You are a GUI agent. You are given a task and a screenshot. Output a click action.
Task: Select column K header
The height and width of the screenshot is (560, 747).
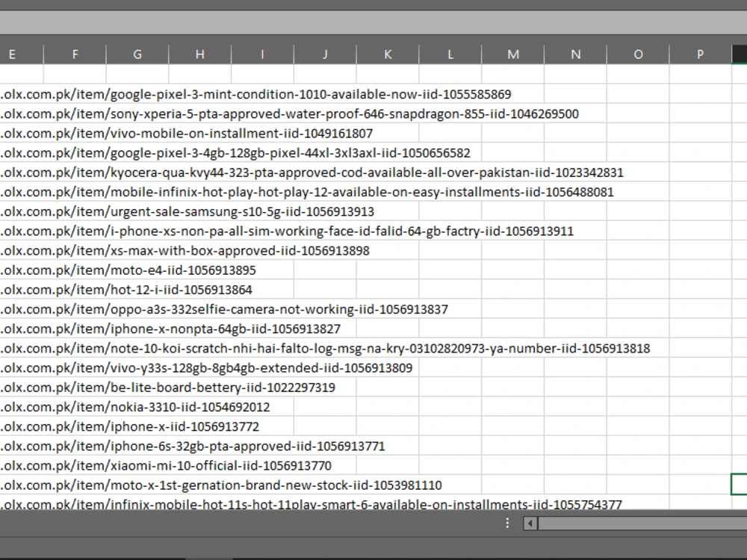(x=388, y=55)
